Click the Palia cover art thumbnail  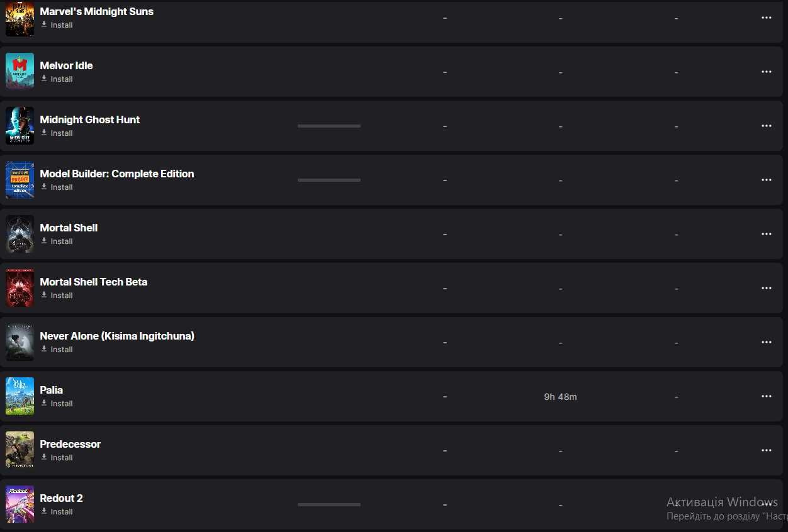coord(20,396)
